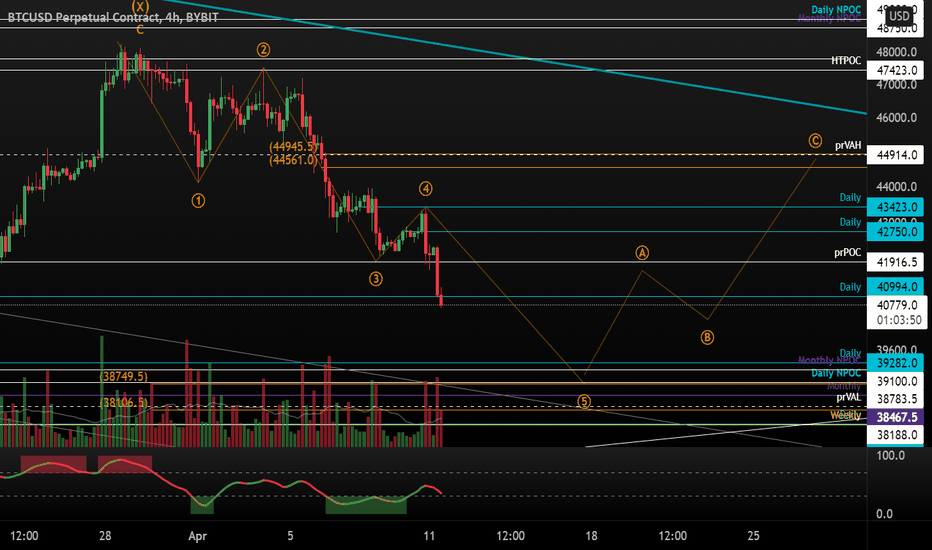
Task: Click the 48000.0 price axis label
Action: [896, 52]
